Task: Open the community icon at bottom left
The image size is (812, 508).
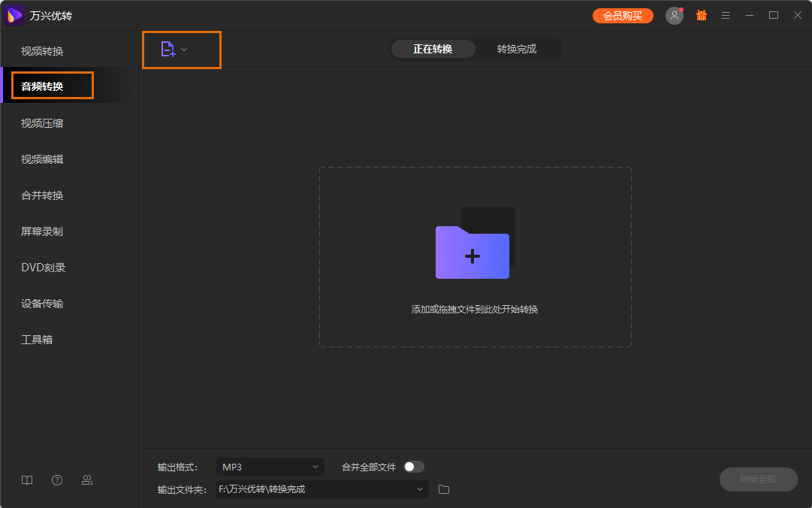Action: (87, 479)
